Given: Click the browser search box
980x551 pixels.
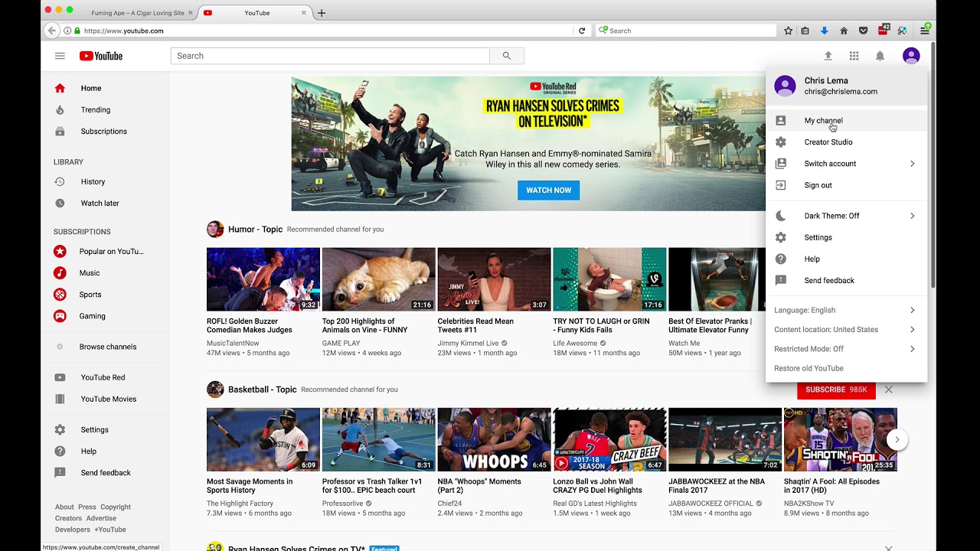Looking at the screenshot, I should click(686, 31).
